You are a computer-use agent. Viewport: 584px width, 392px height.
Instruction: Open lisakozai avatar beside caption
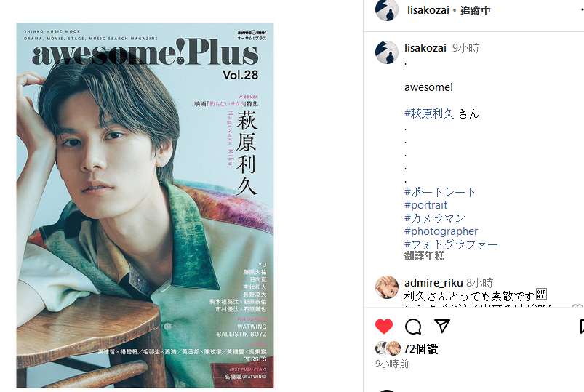click(x=387, y=52)
